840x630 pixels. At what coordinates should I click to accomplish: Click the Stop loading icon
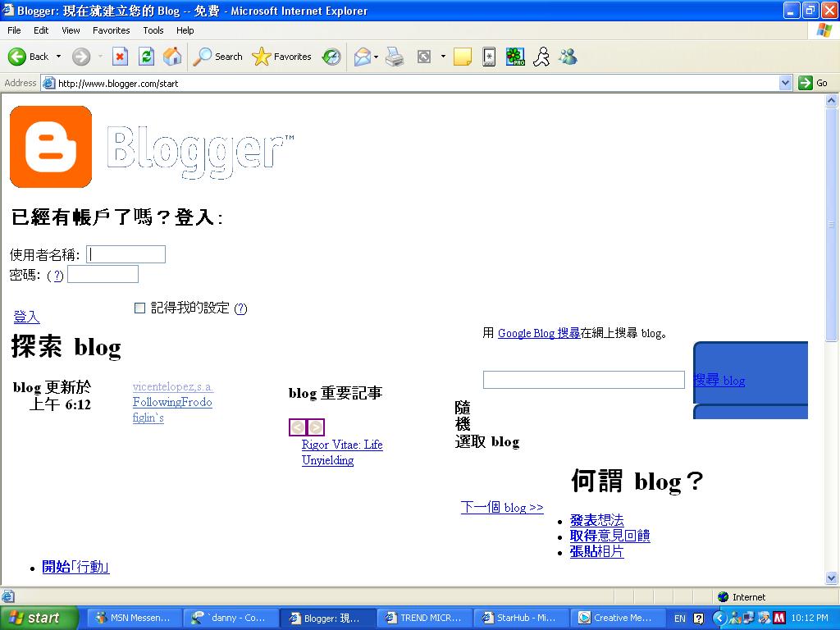point(120,57)
